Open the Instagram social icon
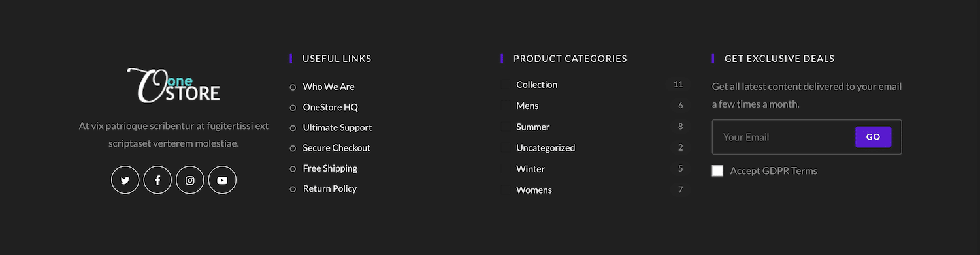 pyautogui.click(x=190, y=180)
